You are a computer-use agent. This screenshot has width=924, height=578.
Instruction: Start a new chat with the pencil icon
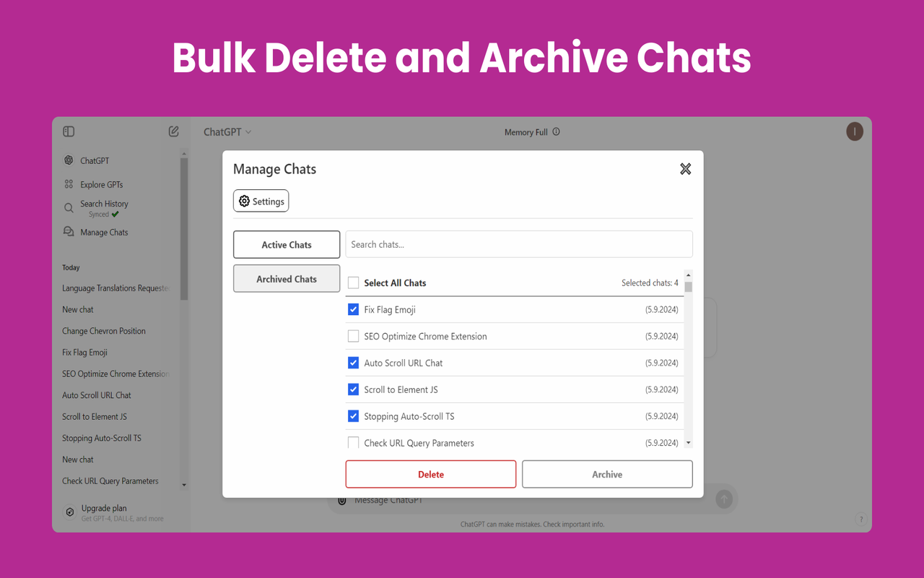coord(174,131)
